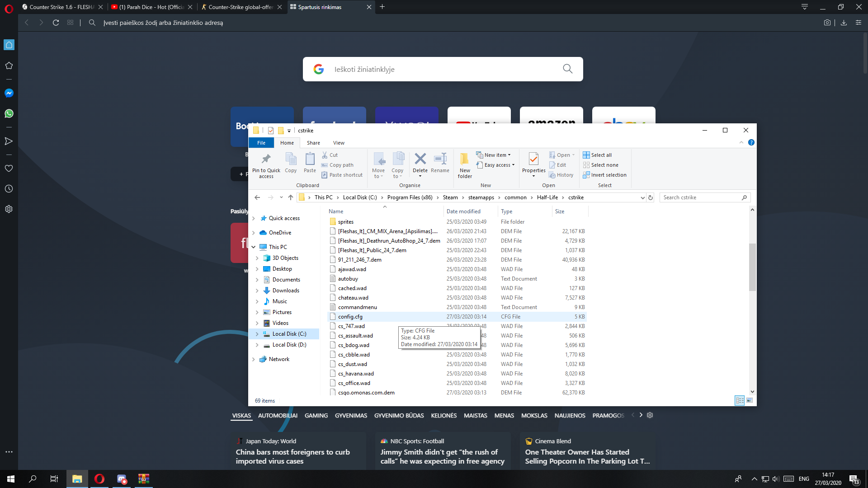The width and height of the screenshot is (868, 488).
Task: Click the Cut scissors command
Action: (x=330, y=155)
